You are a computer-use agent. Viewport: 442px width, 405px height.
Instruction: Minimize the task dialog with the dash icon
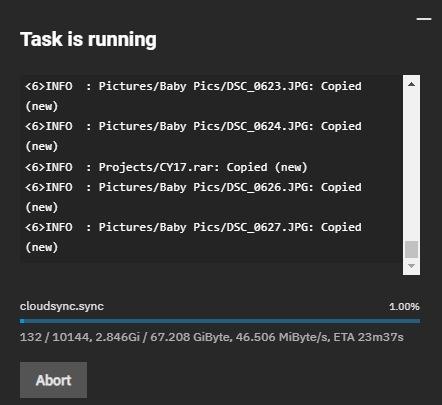pyautogui.click(x=424, y=19)
